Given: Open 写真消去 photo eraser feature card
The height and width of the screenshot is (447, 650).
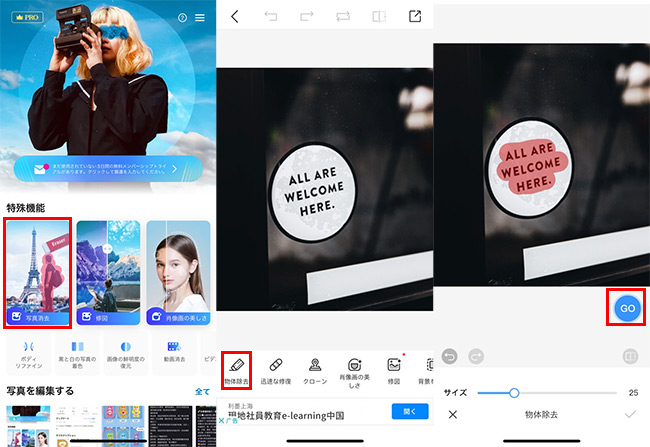Looking at the screenshot, I should 38,272.
